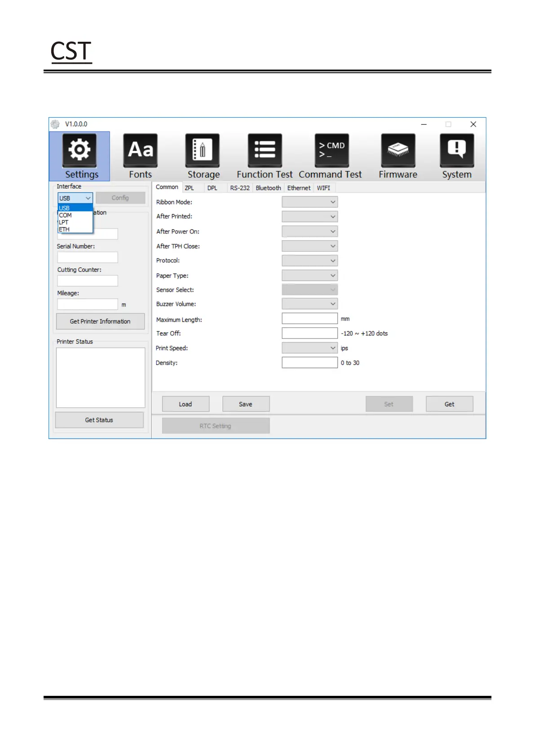The image size is (535, 756).
Task: Open the Fonts Aa icon
Action: (x=141, y=150)
